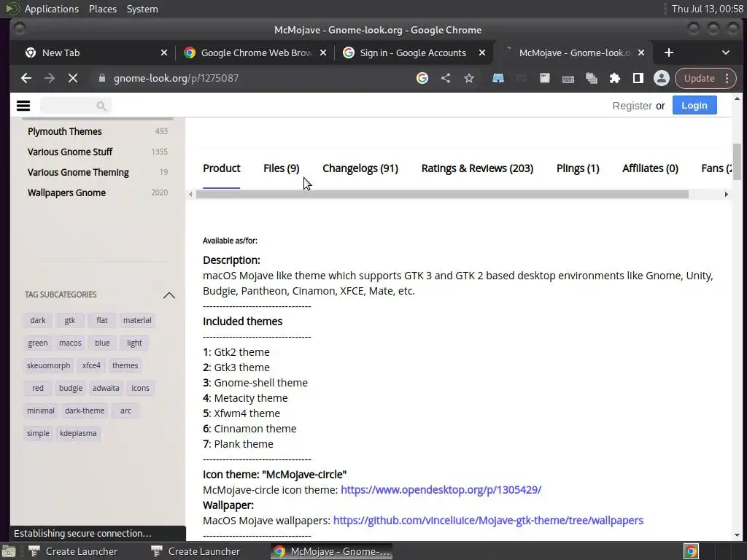
Task: Select the macos tag
Action: coord(70,343)
